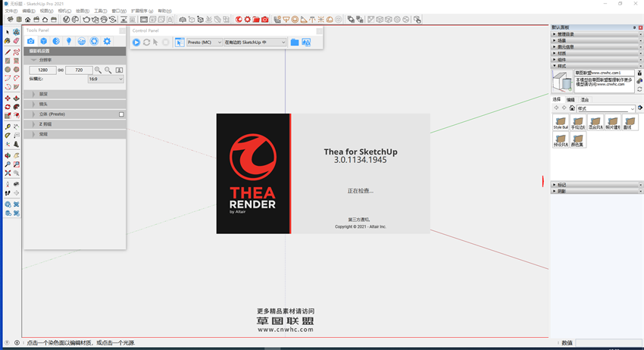Screen dimensions: 644x350
Task: Expand the Z 剪辑 section
Action: coord(45,123)
